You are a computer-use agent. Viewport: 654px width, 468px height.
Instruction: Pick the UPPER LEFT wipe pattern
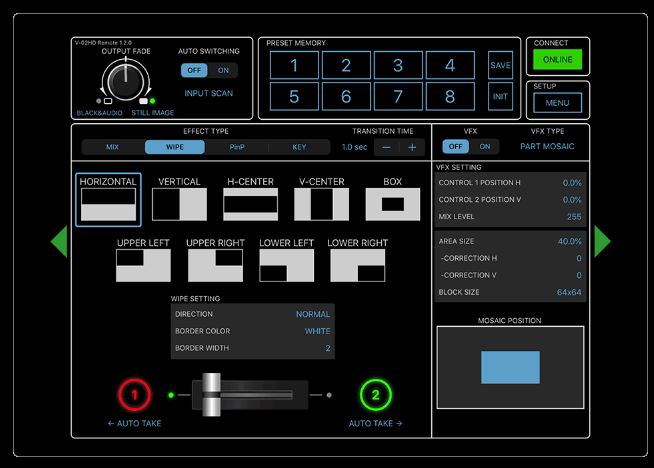[x=143, y=260]
